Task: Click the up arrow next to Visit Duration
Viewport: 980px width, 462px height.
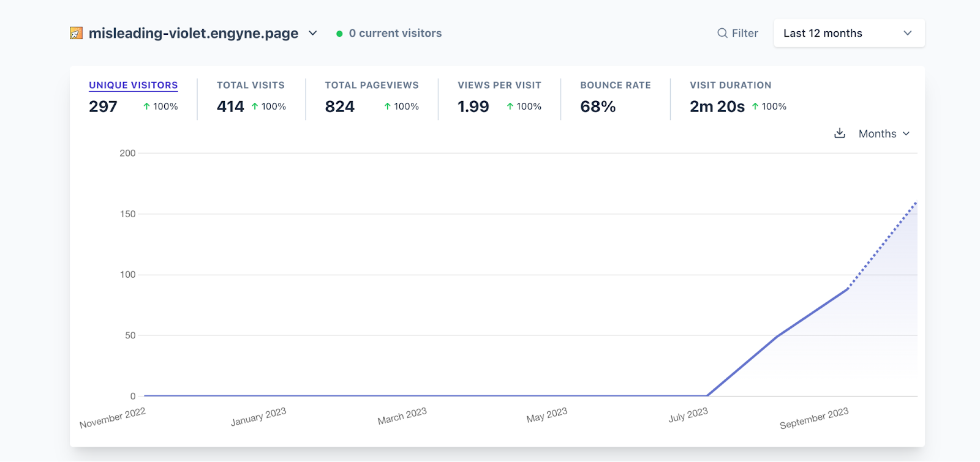Action: click(755, 106)
